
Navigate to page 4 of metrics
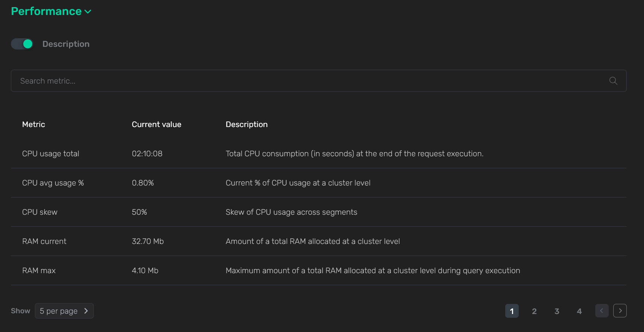tap(579, 311)
